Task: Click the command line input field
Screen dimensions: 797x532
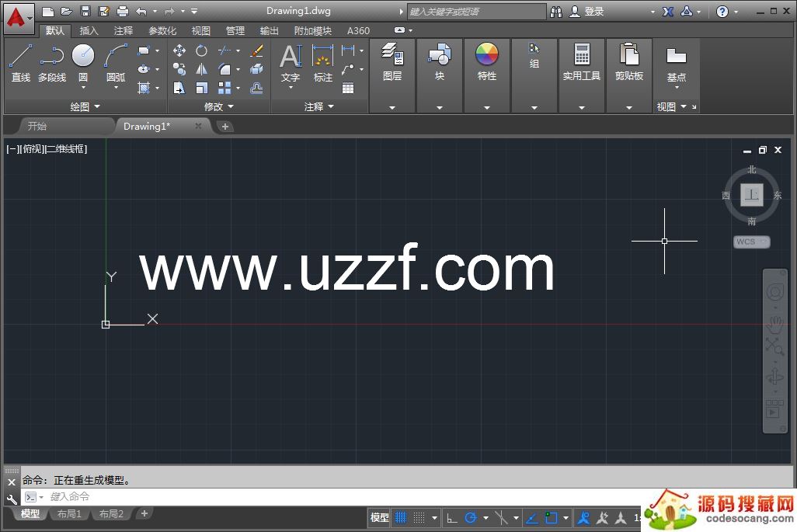Action: coord(311,497)
